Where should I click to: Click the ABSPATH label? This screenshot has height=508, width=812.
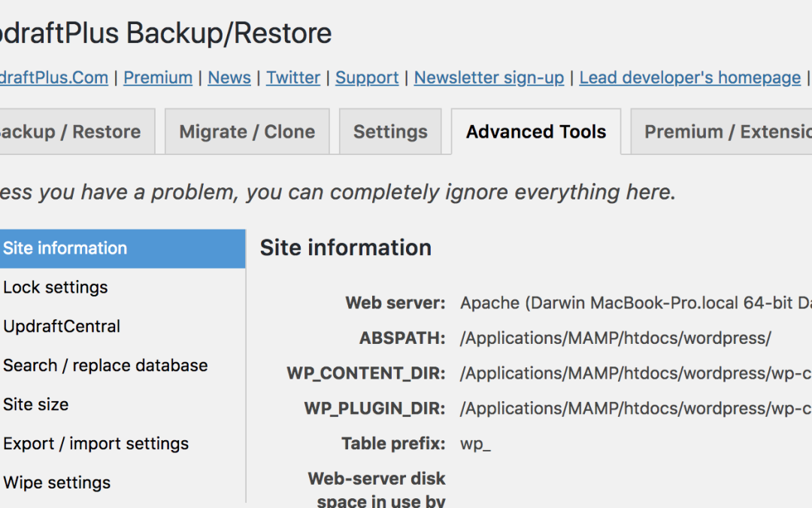click(x=402, y=338)
